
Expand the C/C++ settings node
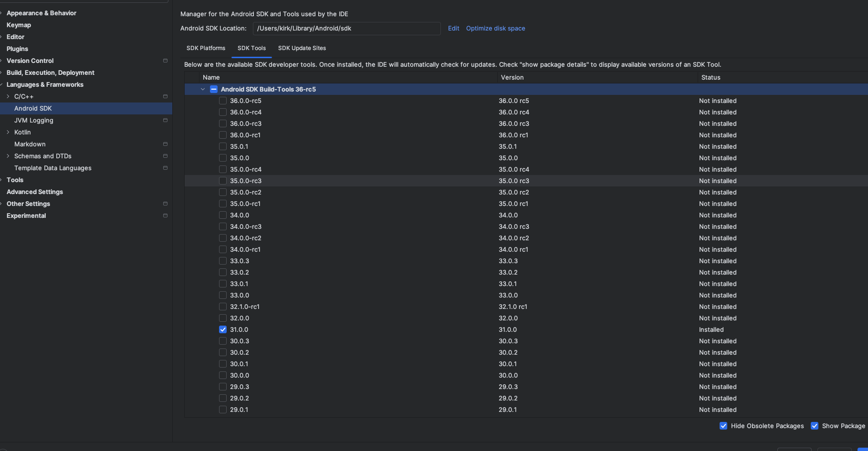pyautogui.click(x=8, y=96)
